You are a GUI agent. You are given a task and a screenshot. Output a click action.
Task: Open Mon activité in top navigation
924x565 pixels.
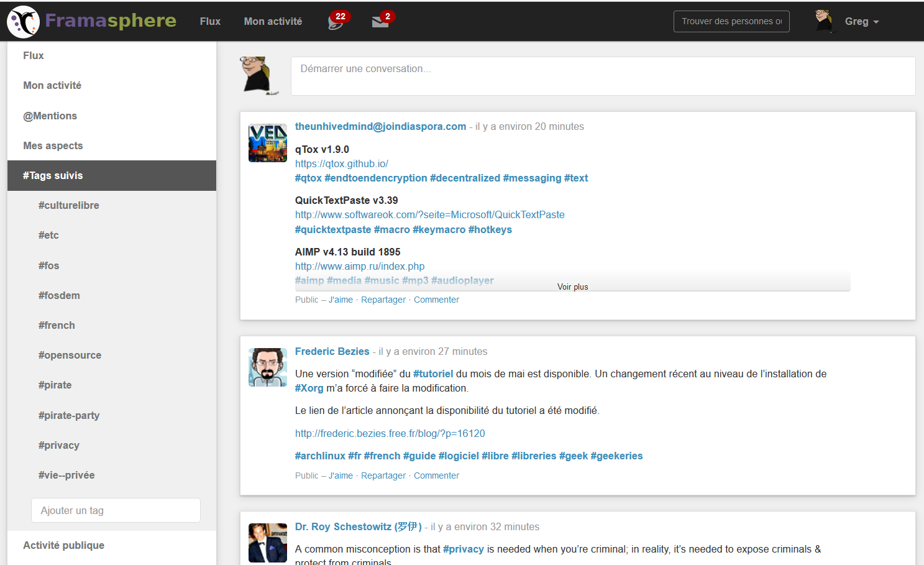[273, 21]
